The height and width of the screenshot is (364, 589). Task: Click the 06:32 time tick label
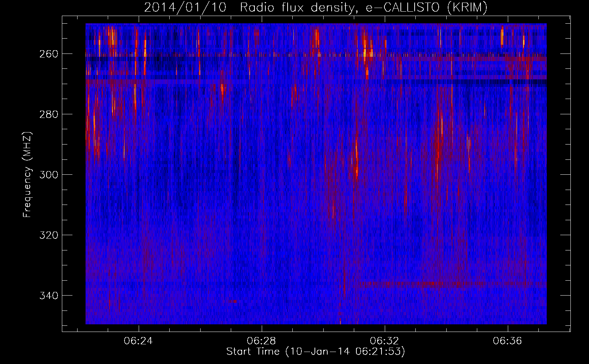(384, 341)
